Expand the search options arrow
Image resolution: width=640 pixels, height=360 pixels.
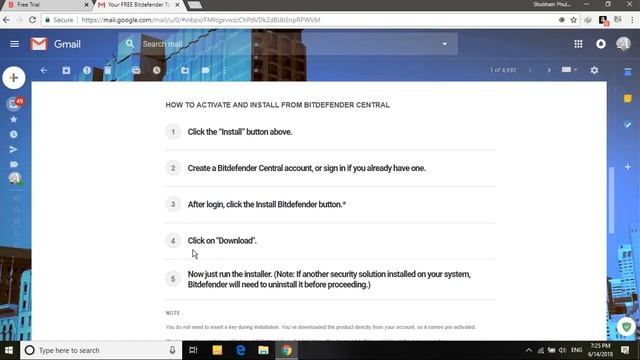[444, 44]
